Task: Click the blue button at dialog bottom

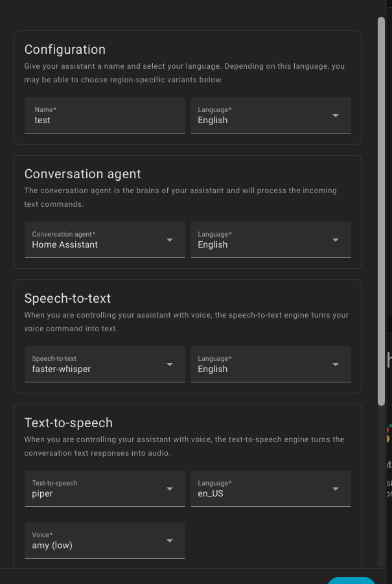Action: 351,580
